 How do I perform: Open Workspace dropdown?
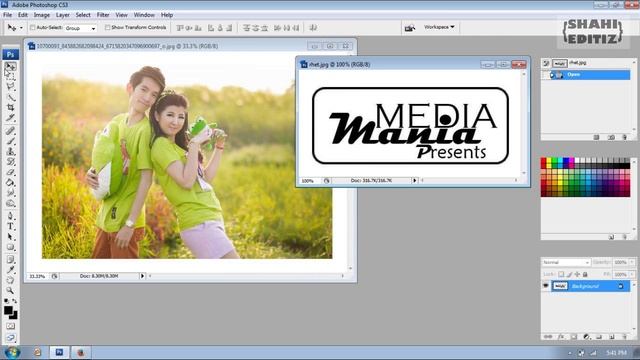coord(439,27)
